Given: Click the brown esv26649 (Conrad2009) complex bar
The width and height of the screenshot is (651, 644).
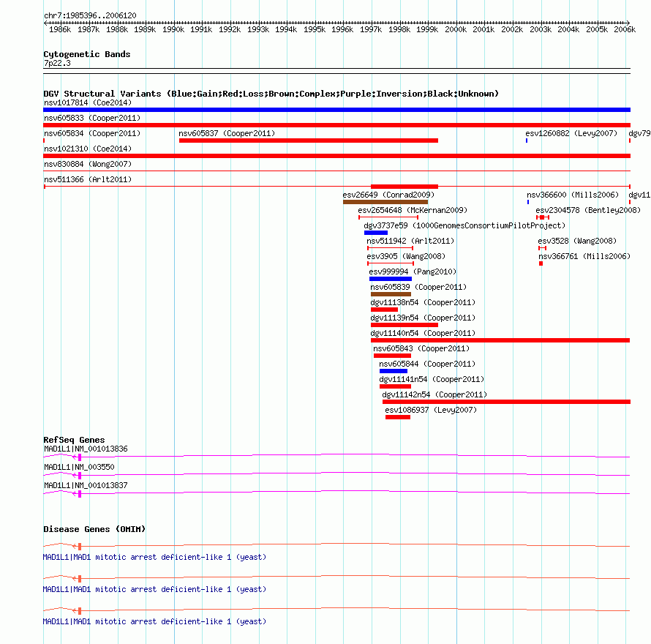Looking at the screenshot, I should click(385, 202).
